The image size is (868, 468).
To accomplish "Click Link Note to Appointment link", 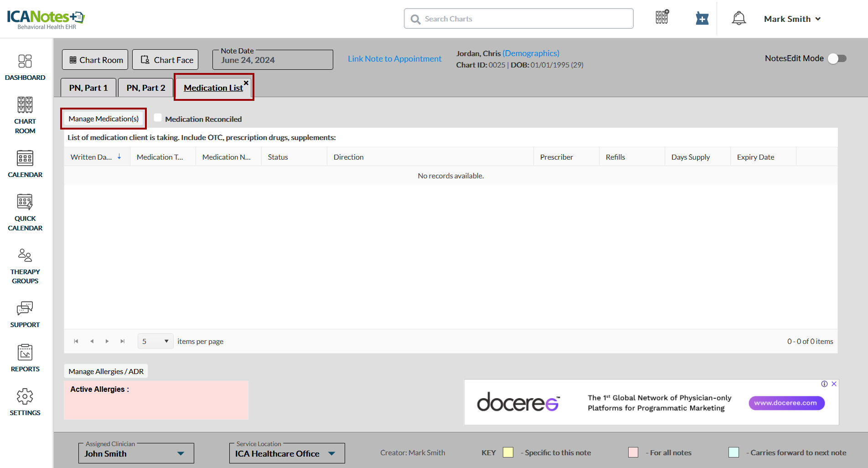I will pyautogui.click(x=394, y=59).
